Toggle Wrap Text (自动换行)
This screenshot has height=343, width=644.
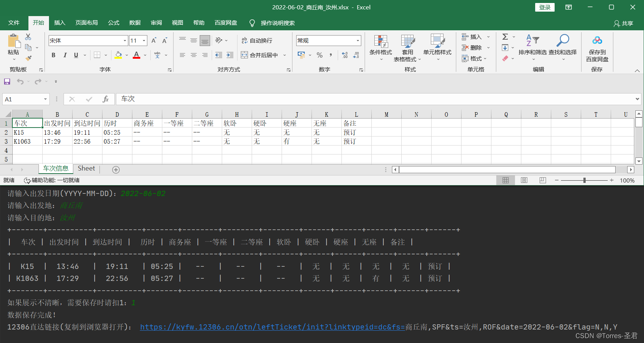click(x=257, y=40)
